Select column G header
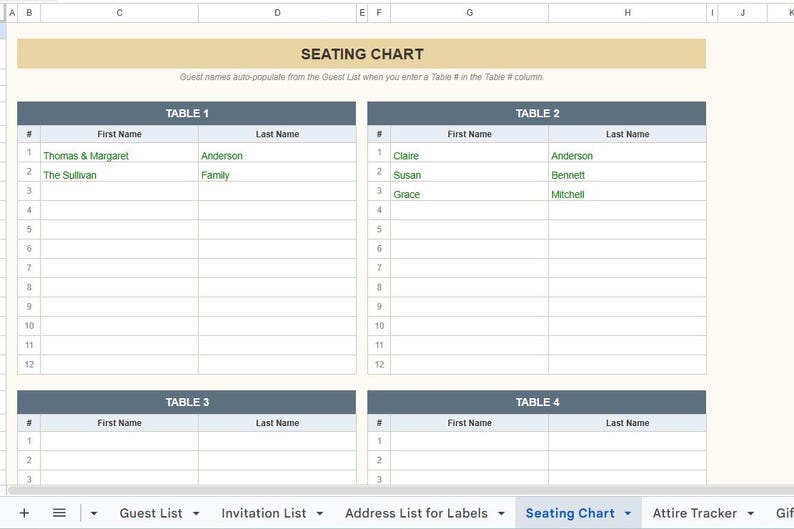 click(469, 13)
